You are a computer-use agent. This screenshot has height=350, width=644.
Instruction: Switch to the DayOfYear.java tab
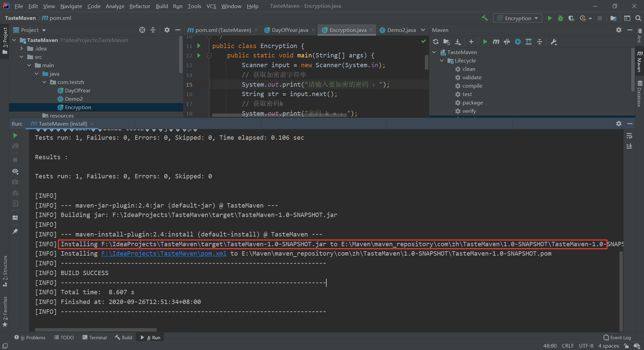pyautogui.click(x=290, y=30)
